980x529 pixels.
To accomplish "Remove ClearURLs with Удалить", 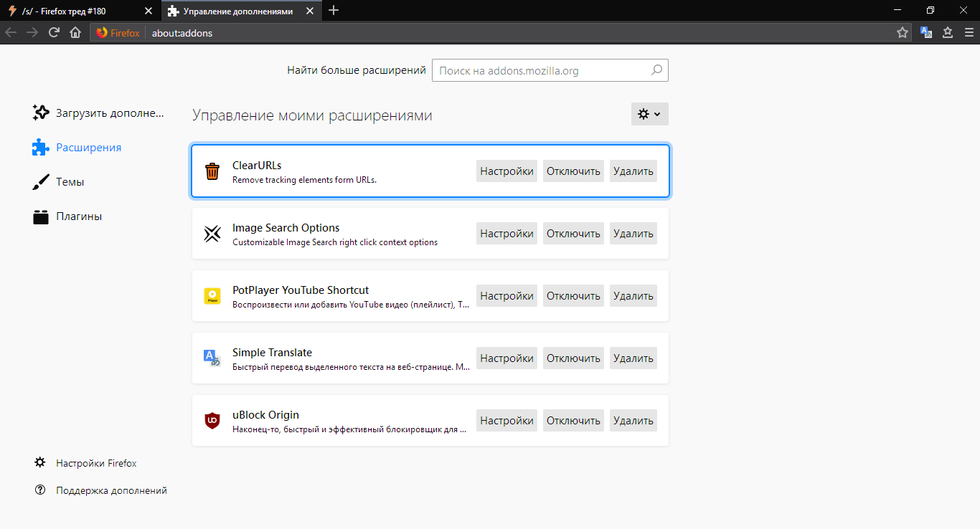I will click(633, 171).
